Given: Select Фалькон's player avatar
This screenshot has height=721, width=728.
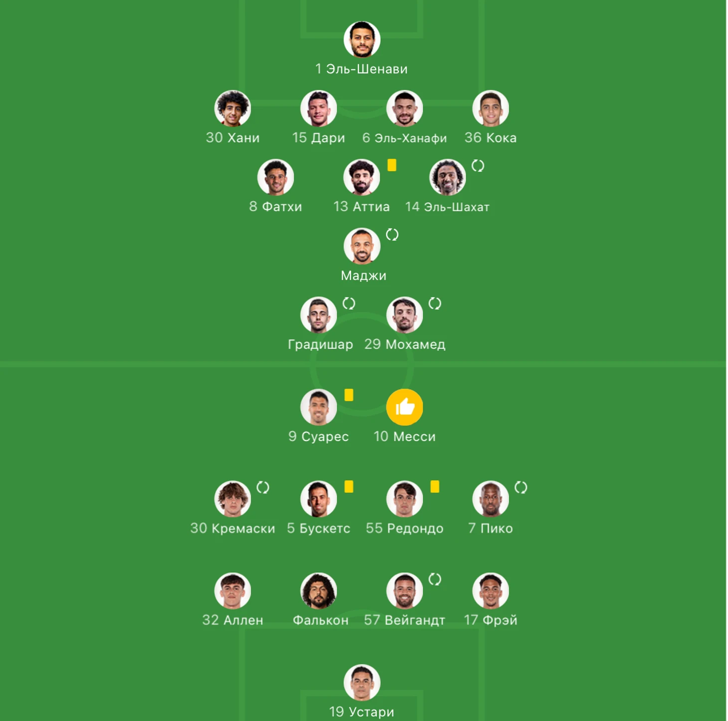Looking at the screenshot, I should pyautogui.click(x=319, y=591).
